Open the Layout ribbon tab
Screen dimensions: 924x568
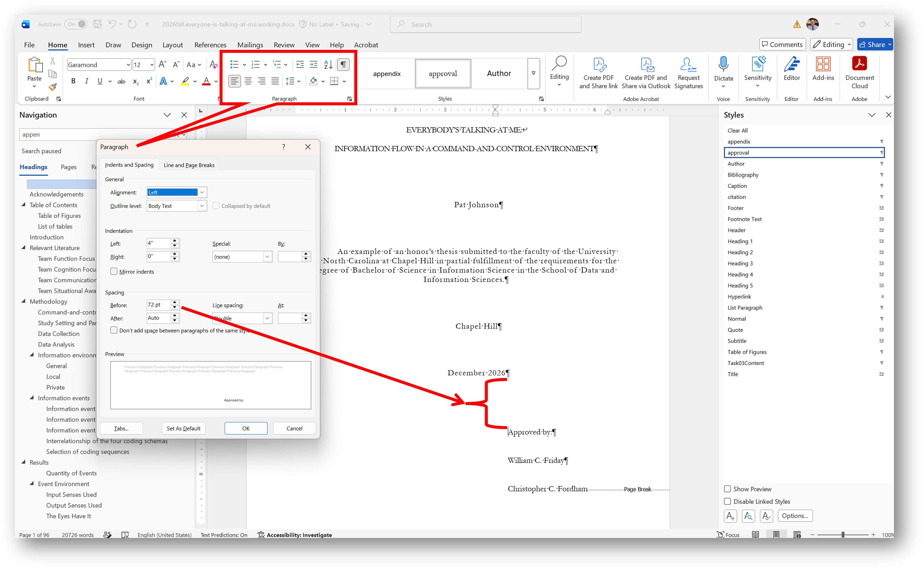coord(173,45)
